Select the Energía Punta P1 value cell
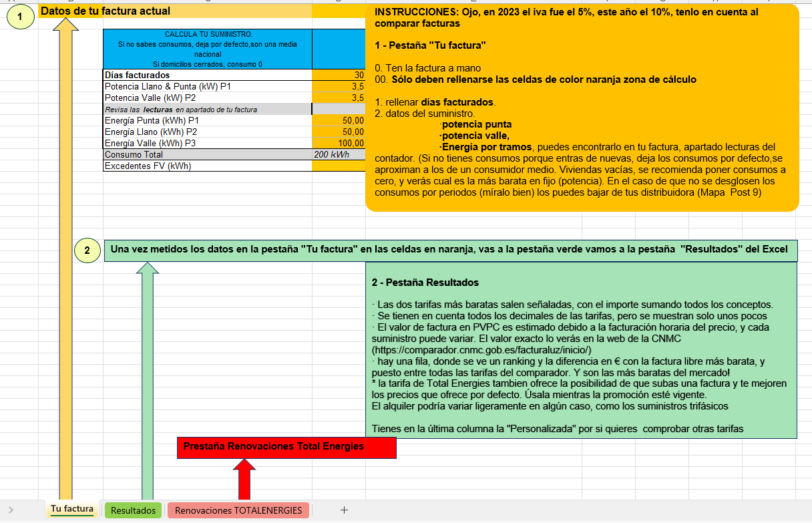 [x=339, y=120]
